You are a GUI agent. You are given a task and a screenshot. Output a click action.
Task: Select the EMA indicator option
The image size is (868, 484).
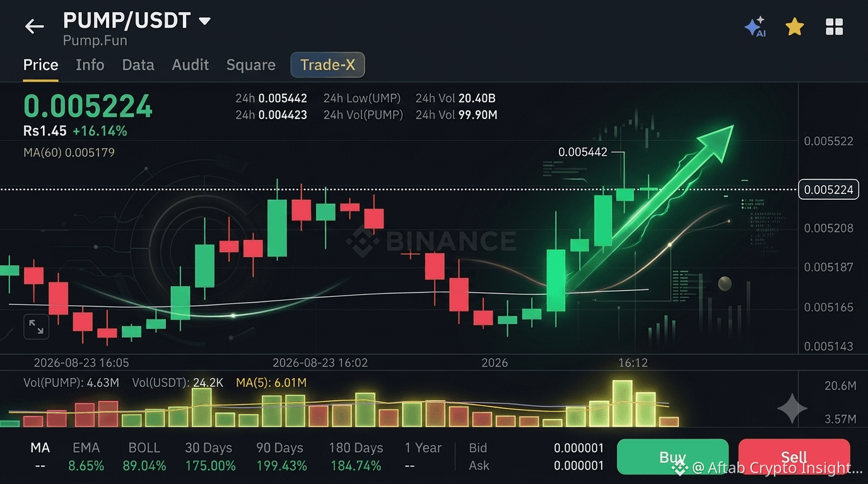(x=86, y=448)
